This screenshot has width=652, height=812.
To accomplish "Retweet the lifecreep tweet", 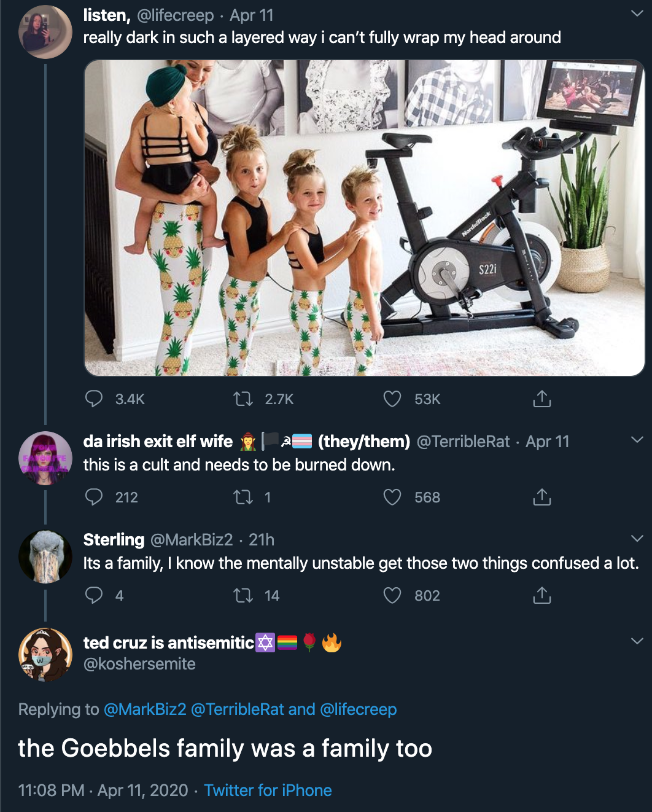I will 243,399.
